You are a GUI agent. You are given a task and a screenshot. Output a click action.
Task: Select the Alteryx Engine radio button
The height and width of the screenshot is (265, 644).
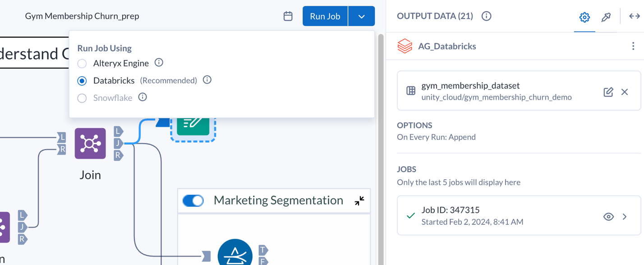point(82,63)
